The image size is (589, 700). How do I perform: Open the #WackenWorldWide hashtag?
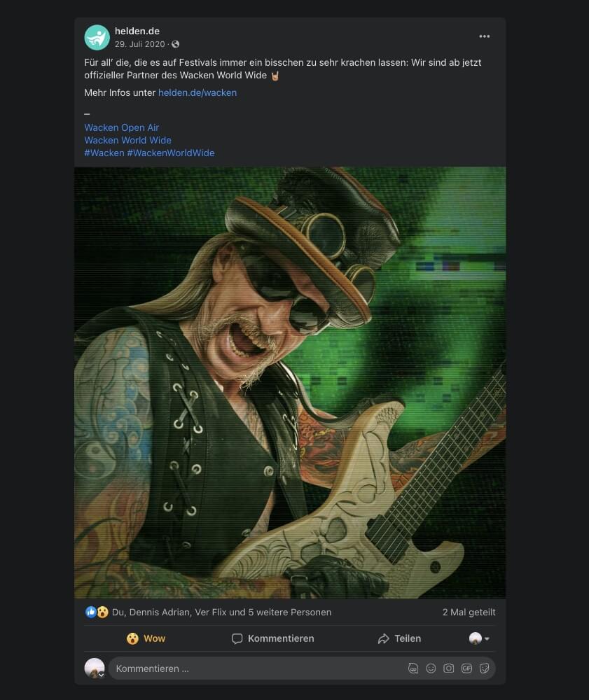[171, 153]
